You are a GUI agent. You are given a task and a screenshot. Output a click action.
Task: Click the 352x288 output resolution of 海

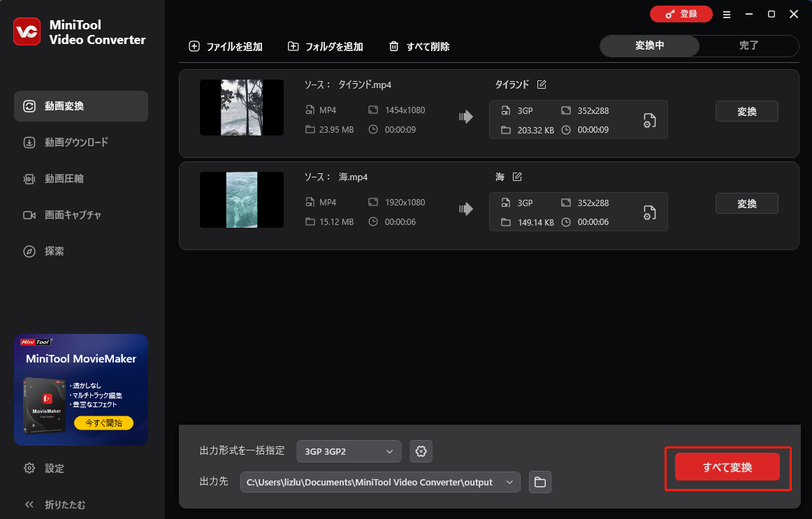click(593, 203)
